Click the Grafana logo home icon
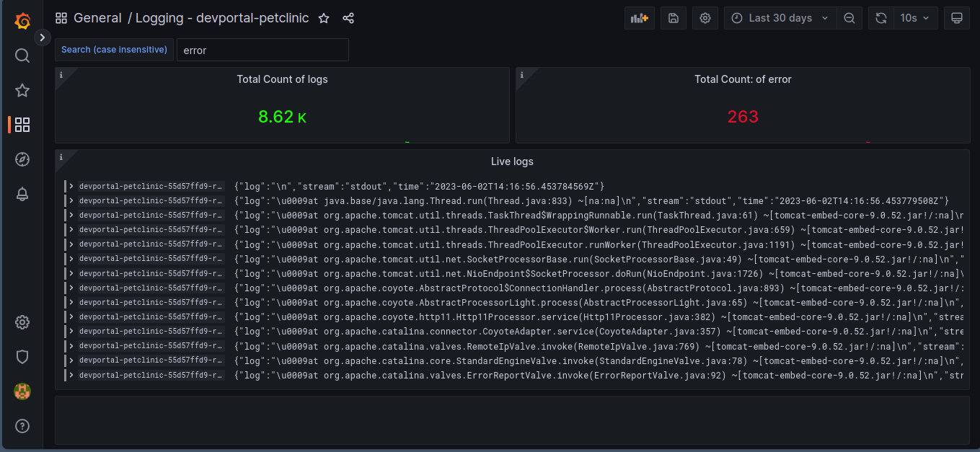The width and height of the screenshot is (980, 452). coord(22,21)
